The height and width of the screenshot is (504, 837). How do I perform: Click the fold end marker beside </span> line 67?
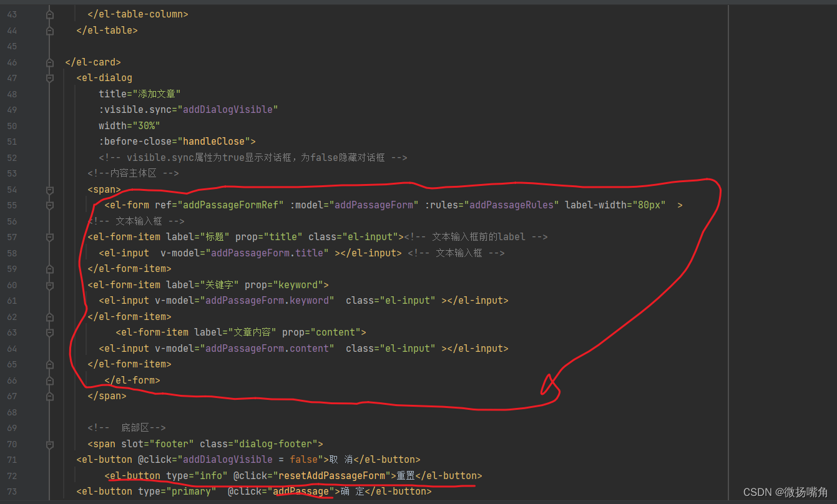click(50, 396)
